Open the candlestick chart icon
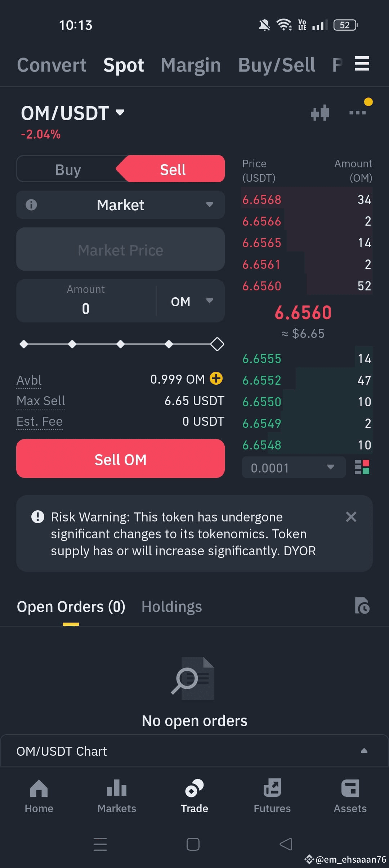Viewport: 389px width, 868px height. click(320, 113)
